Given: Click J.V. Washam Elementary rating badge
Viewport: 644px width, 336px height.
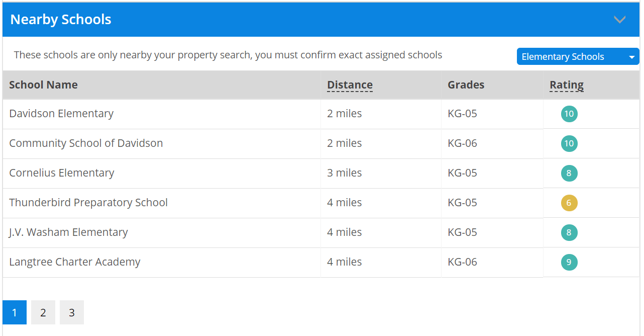Looking at the screenshot, I should (x=569, y=232).
